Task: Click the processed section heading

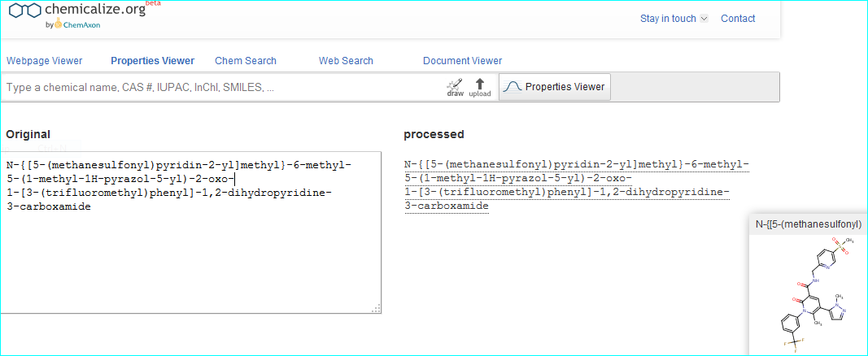Action: (x=434, y=134)
